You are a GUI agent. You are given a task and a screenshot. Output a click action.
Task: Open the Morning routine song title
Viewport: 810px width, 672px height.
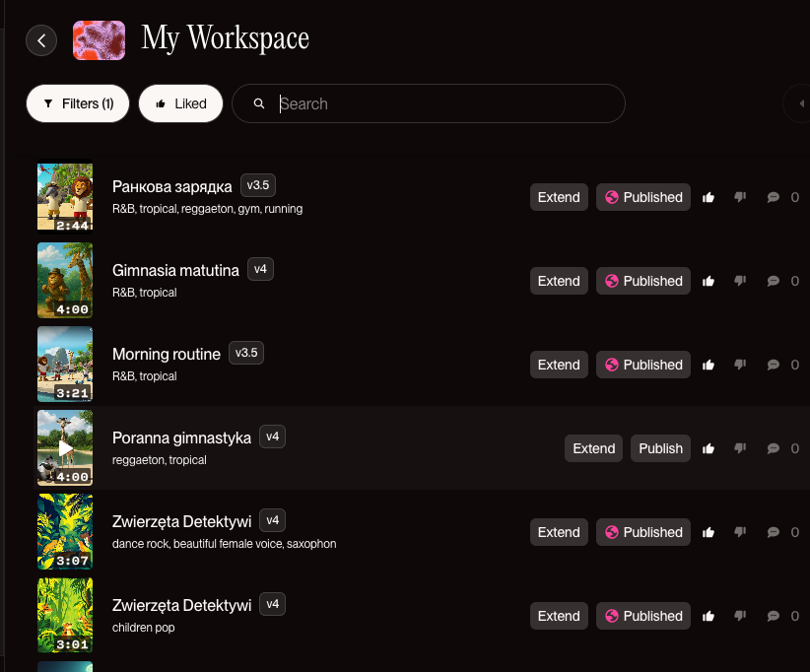pos(167,354)
